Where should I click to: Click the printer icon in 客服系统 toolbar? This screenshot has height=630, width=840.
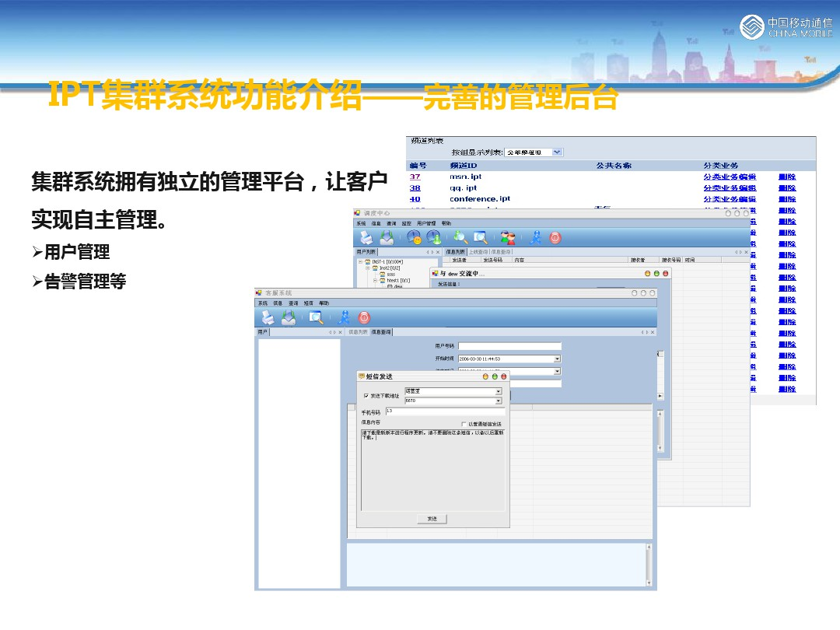[x=268, y=317]
